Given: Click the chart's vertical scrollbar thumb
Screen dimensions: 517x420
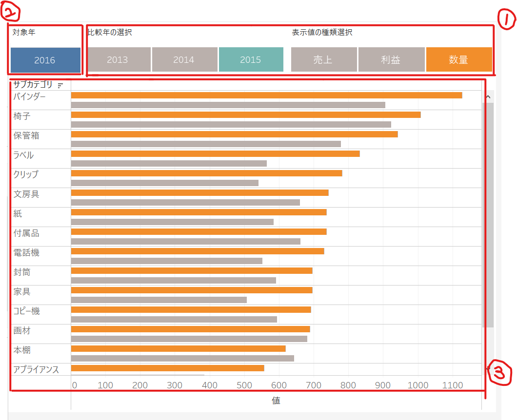Looking at the screenshot, I should (488, 215).
